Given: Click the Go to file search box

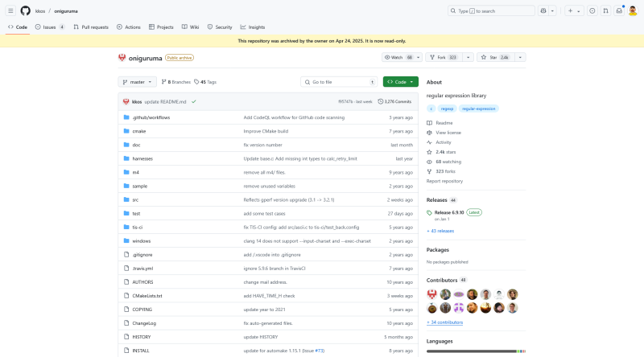Looking at the screenshot, I should pos(339,82).
